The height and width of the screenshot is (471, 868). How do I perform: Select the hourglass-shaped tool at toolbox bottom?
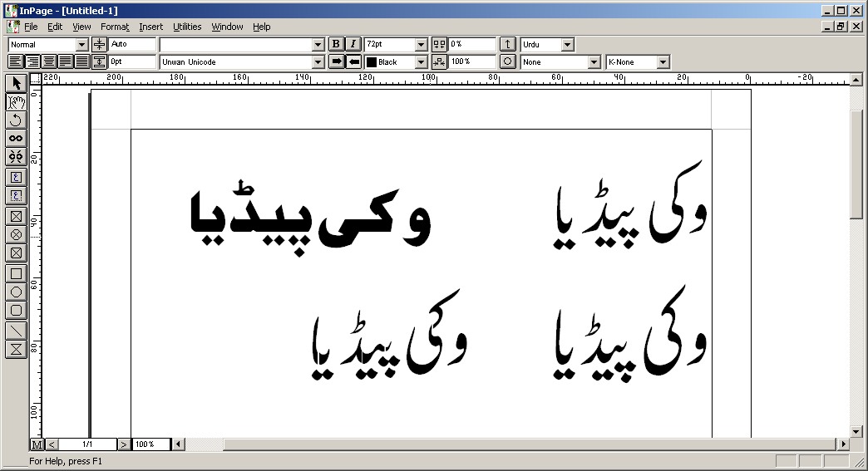(16, 349)
